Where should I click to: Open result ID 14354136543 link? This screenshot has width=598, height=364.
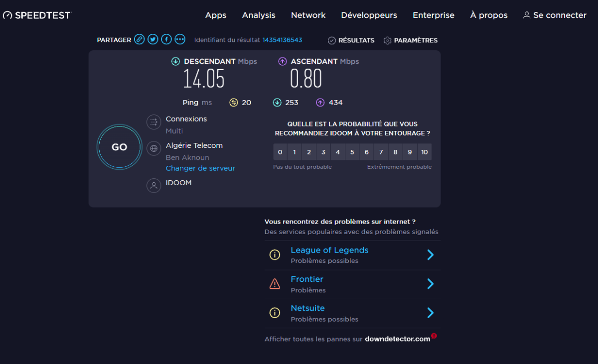(x=282, y=40)
